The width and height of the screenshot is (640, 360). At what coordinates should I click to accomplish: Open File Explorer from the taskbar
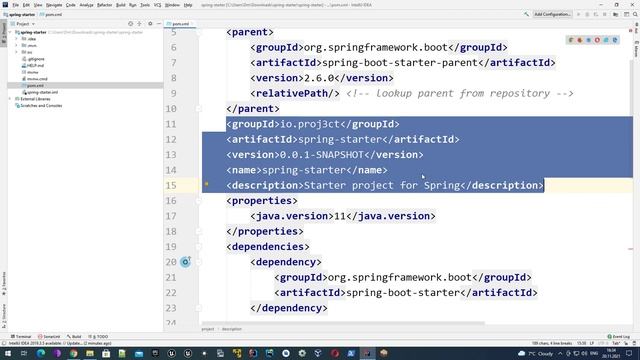(90, 353)
